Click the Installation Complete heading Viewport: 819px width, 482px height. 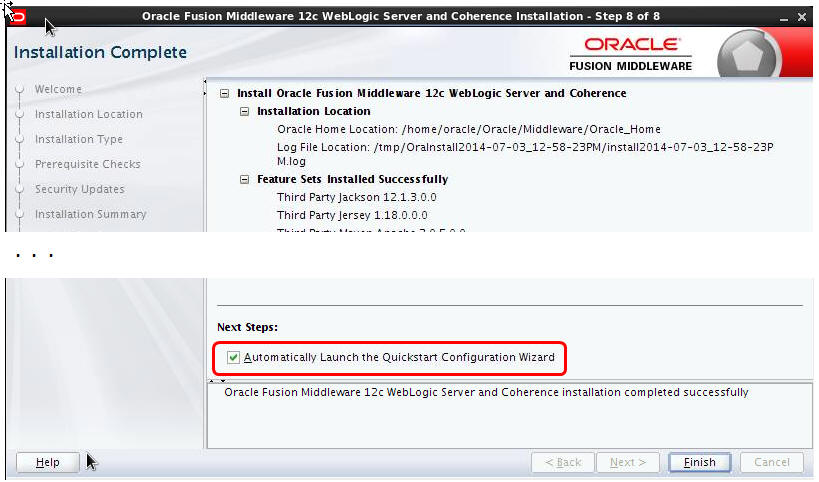point(100,53)
